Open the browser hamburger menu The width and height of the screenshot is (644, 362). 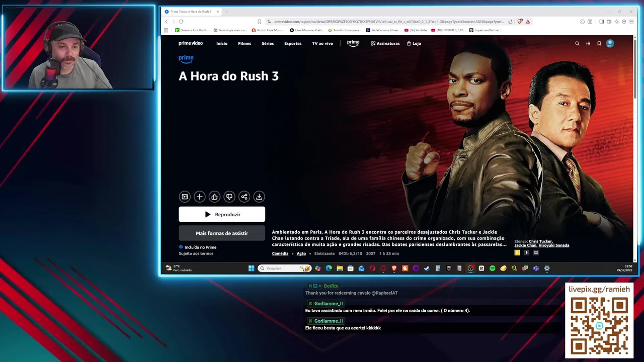coord(632,22)
